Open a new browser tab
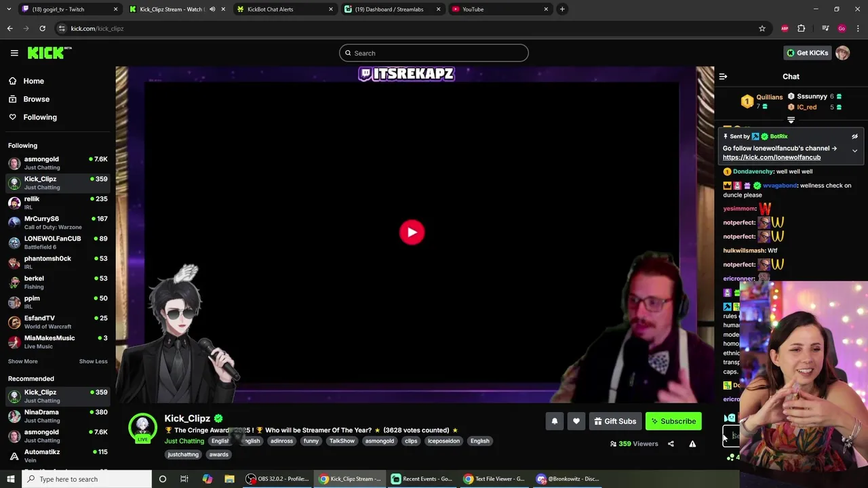868x488 pixels. [562, 9]
